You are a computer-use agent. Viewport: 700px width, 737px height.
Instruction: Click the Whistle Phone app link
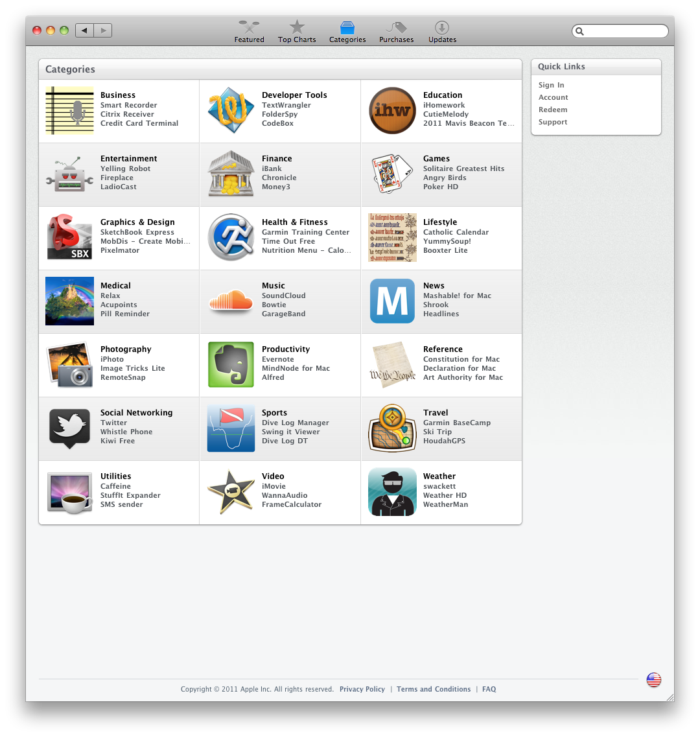pos(126,432)
